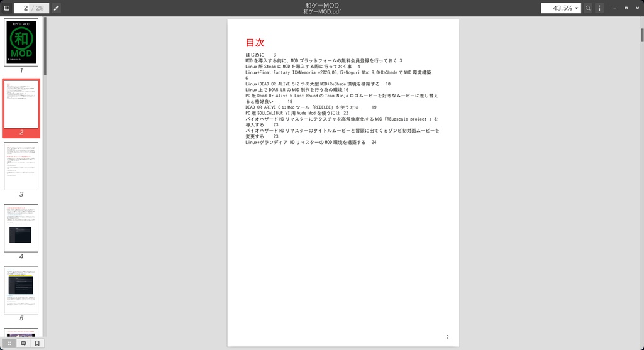
Task: Open the annotation pencil tool
Action: 56,8
